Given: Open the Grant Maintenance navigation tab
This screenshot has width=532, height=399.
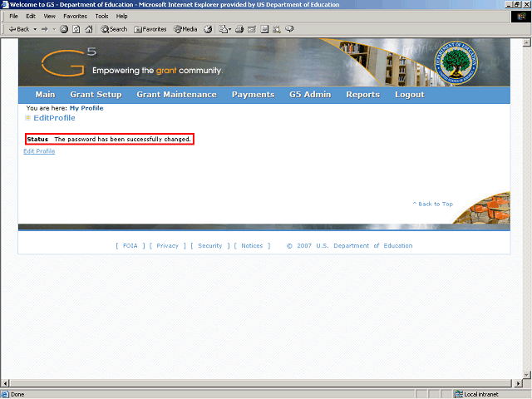Looking at the screenshot, I should pyautogui.click(x=177, y=95).
